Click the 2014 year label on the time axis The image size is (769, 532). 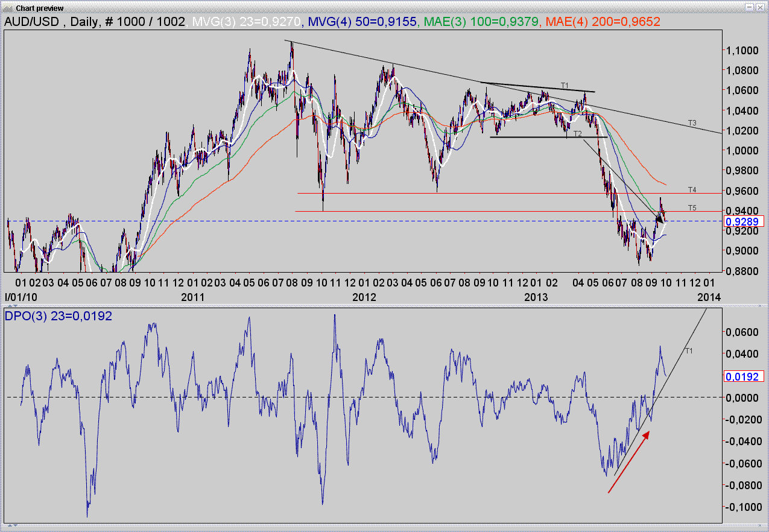point(708,297)
